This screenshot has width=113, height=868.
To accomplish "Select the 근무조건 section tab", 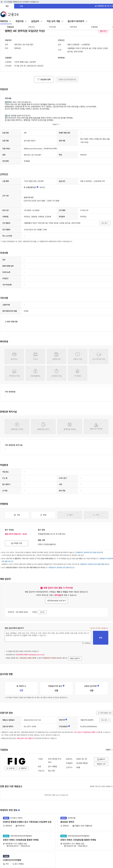I will click(31, 27).
